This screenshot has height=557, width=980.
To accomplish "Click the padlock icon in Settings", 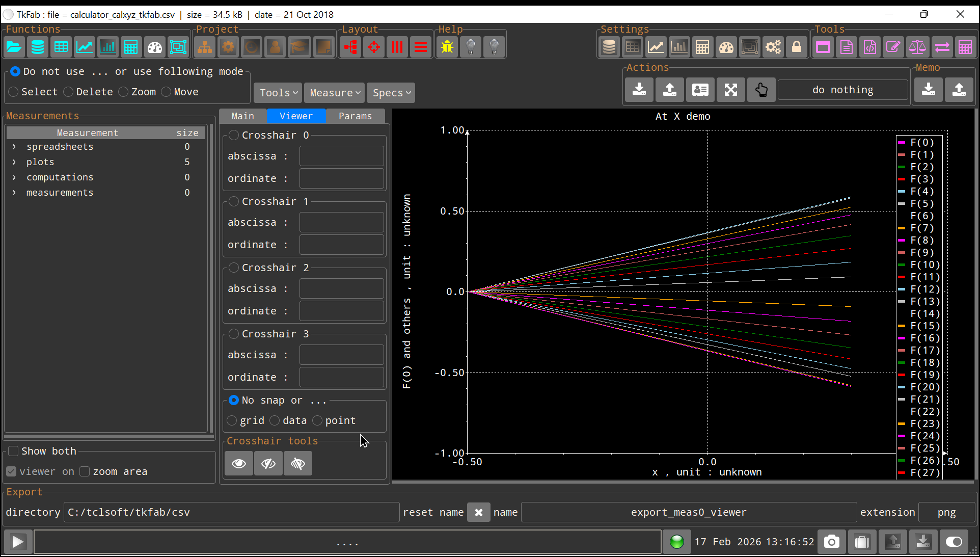I will (797, 47).
